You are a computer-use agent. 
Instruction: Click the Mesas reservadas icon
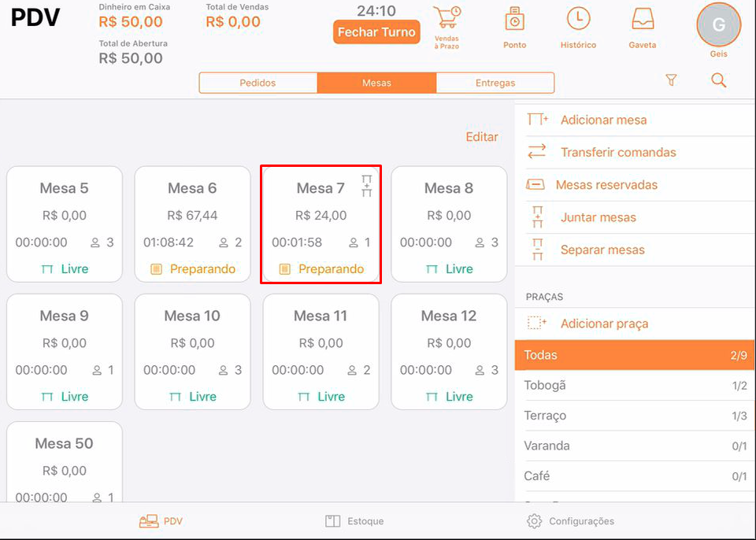(x=535, y=185)
